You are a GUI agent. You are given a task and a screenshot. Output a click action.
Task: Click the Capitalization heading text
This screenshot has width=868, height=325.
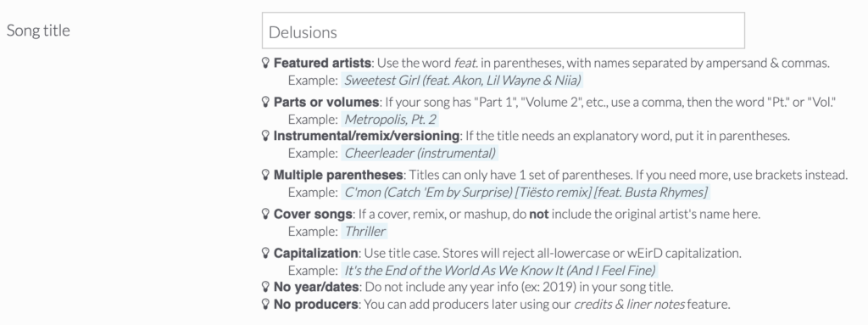click(315, 253)
